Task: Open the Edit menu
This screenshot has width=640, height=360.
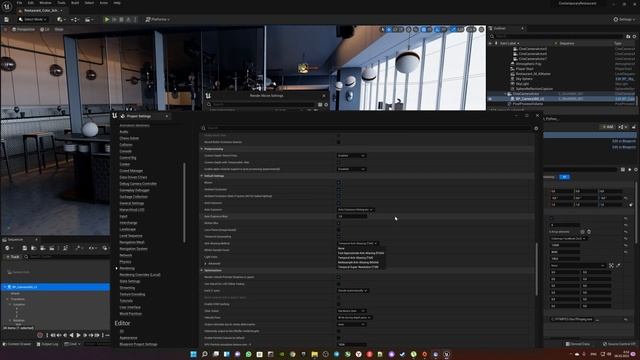Action: pyautogui.click(x=31, y=2)
